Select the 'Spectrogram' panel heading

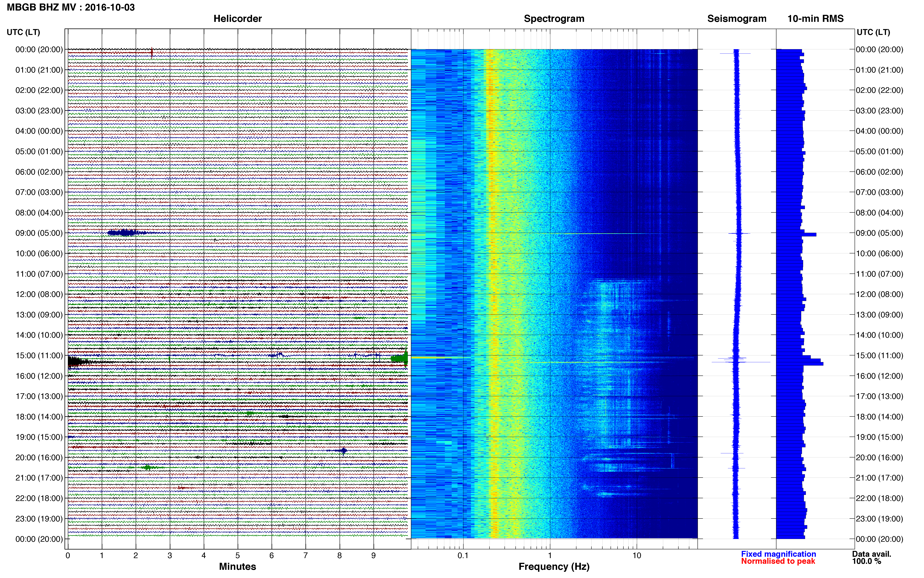pos(554,19)
